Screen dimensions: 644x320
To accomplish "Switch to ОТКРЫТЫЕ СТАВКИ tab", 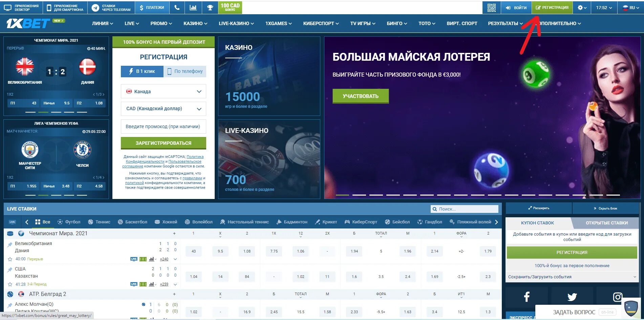I will pos(606,223).
